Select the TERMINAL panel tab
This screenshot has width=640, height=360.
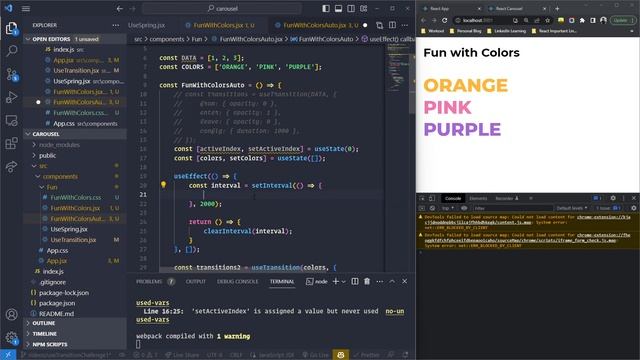pos(282,281)
